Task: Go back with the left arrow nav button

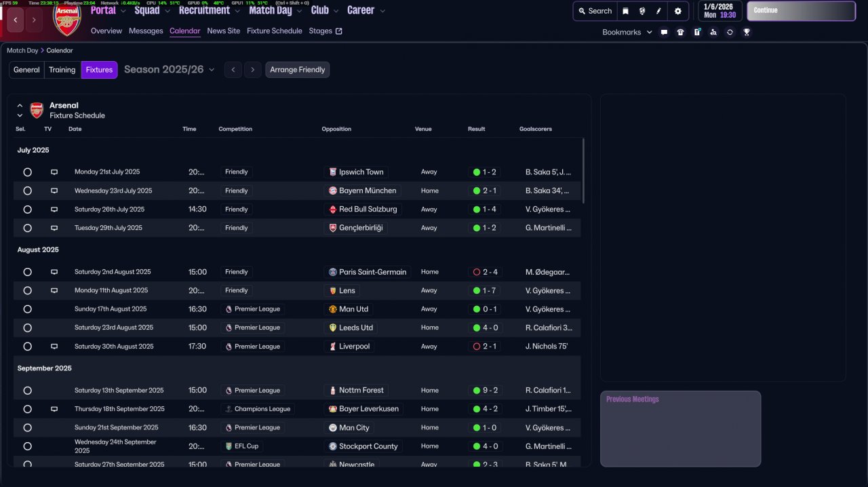Action: pyautogui.click(x=16, y=20)
